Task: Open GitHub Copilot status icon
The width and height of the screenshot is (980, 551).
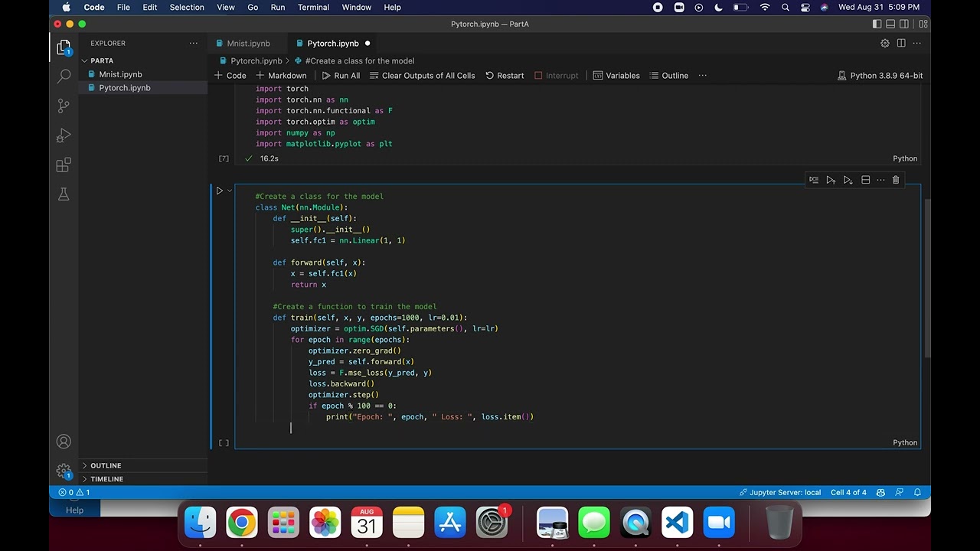Action: [880, 493]
